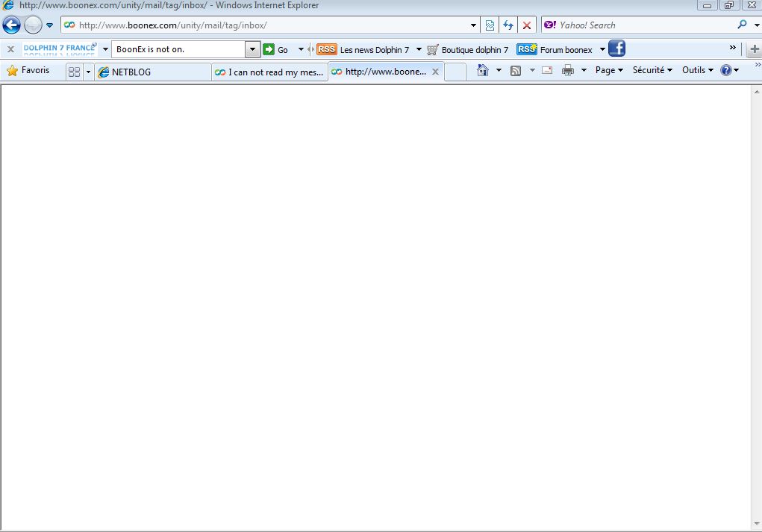Screen dimensions: 762x532
Task: Minimize the Internet Explorer window
Action: coord(707,5)
